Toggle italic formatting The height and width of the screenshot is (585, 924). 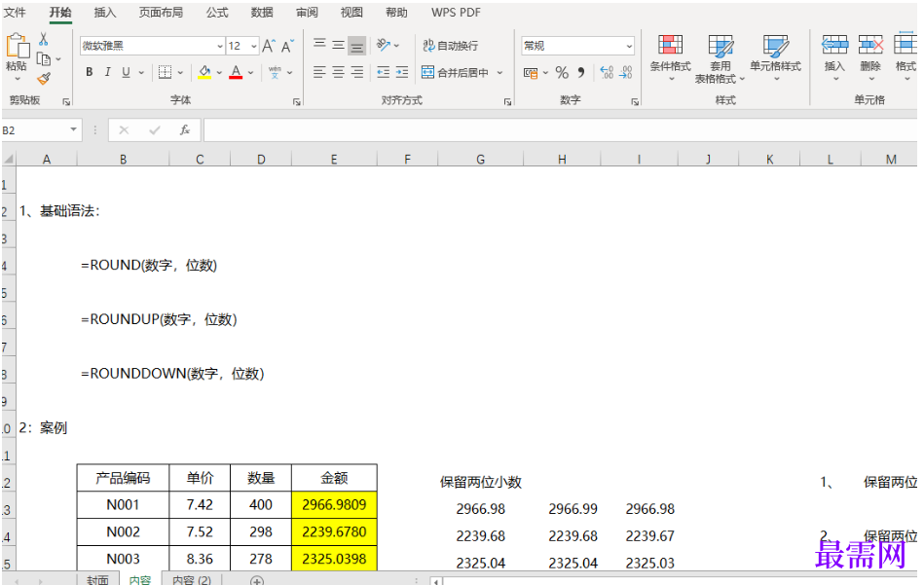click(107, 73)
